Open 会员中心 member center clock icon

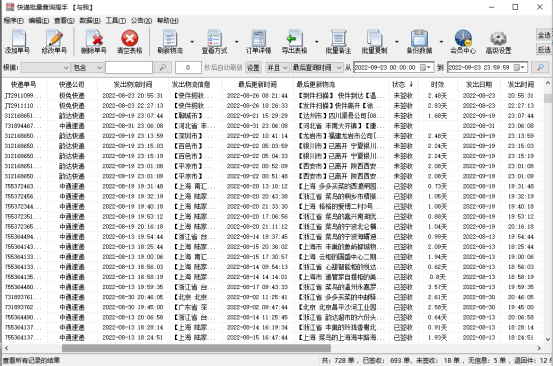click(x=463, y=42)
